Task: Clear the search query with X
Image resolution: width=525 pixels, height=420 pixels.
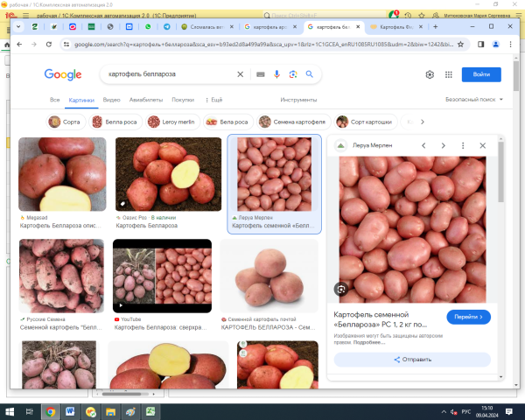Action: click(241, 75)
